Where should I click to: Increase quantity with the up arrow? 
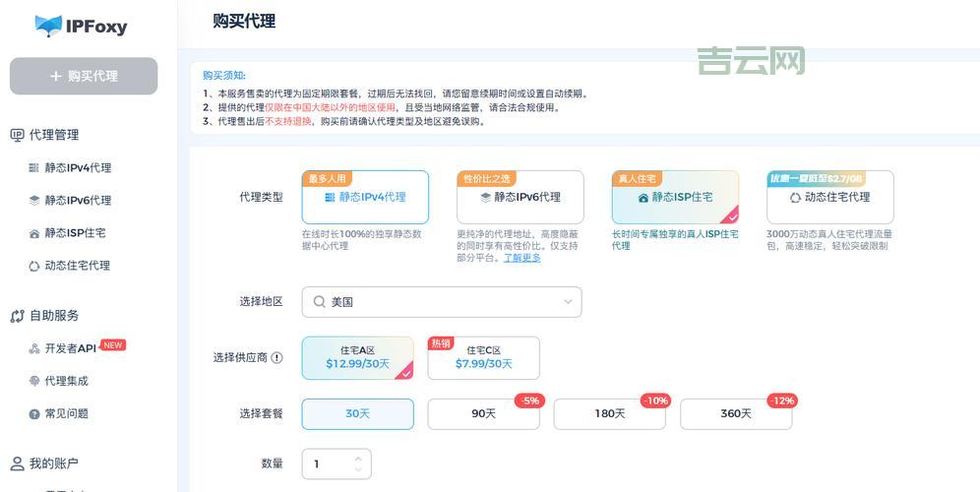[358, 459]
